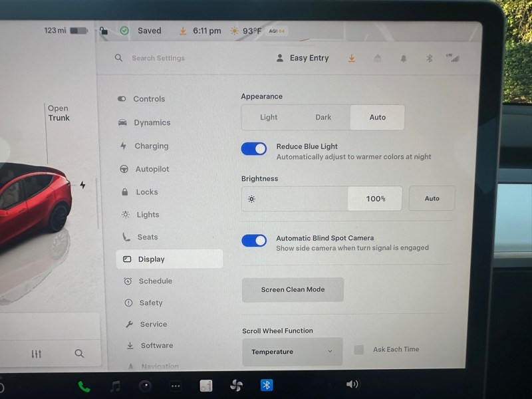Open the three-dot app launcher
The image size is (532, 399).
coord(176,386)
